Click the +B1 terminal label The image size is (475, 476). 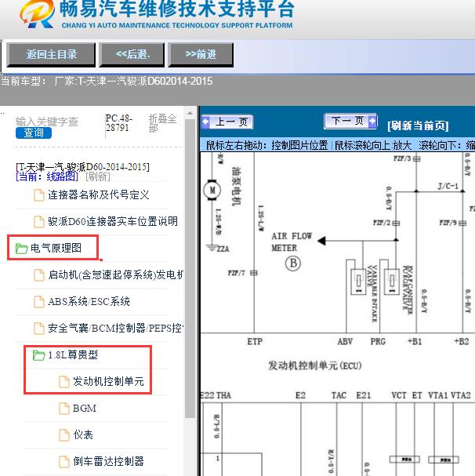[x=415, y=342]
